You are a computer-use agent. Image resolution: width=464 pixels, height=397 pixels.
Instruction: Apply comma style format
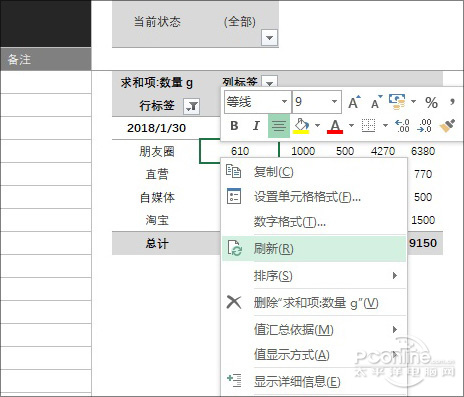tap(452, 101)
